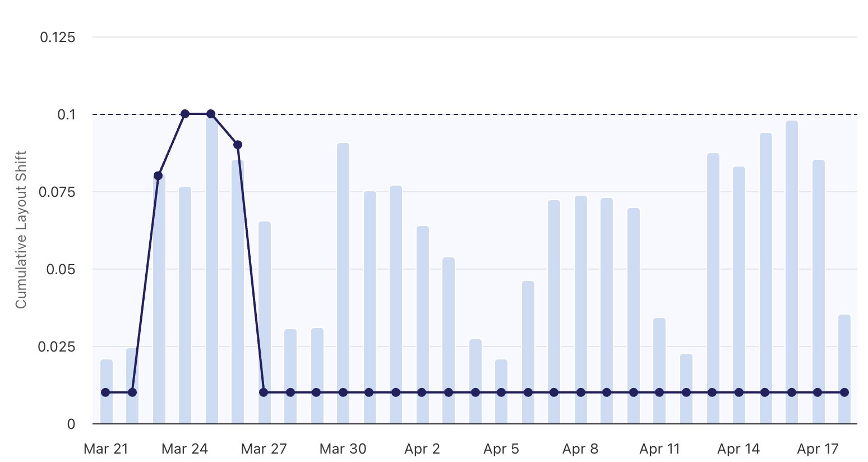This screenshot has width=868, height=462.
Task: Select the Mar 26 line point near 0.09
Action: (238, 145)
